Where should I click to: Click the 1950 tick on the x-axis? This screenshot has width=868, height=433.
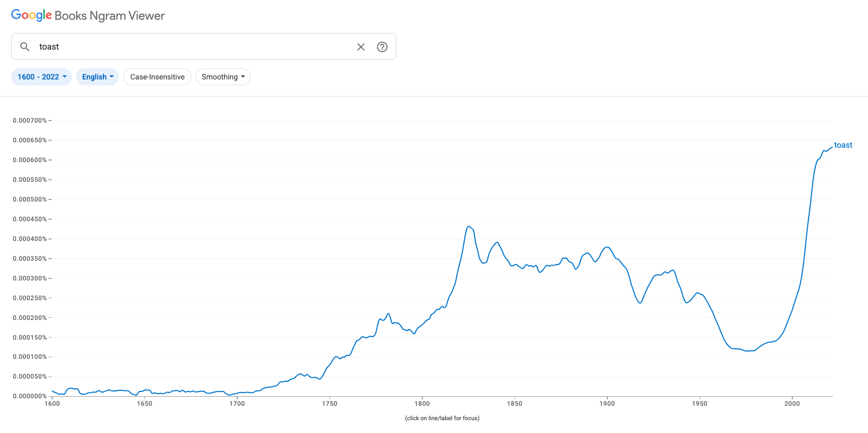click(700, 404)
